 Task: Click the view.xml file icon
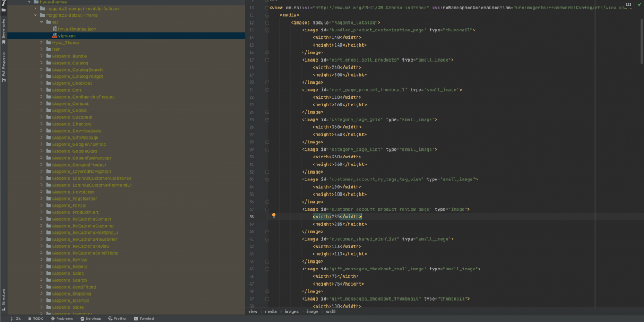click(55, 36)
